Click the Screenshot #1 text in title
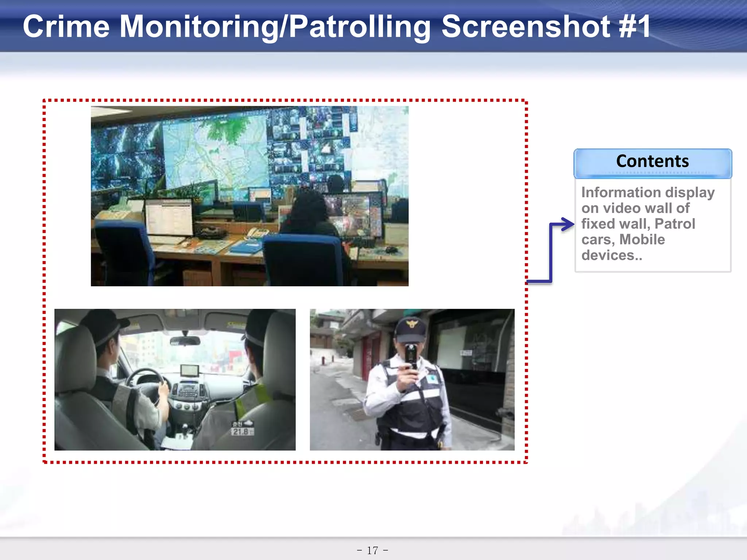The image size is (747, 560). [x=545, y=26]
